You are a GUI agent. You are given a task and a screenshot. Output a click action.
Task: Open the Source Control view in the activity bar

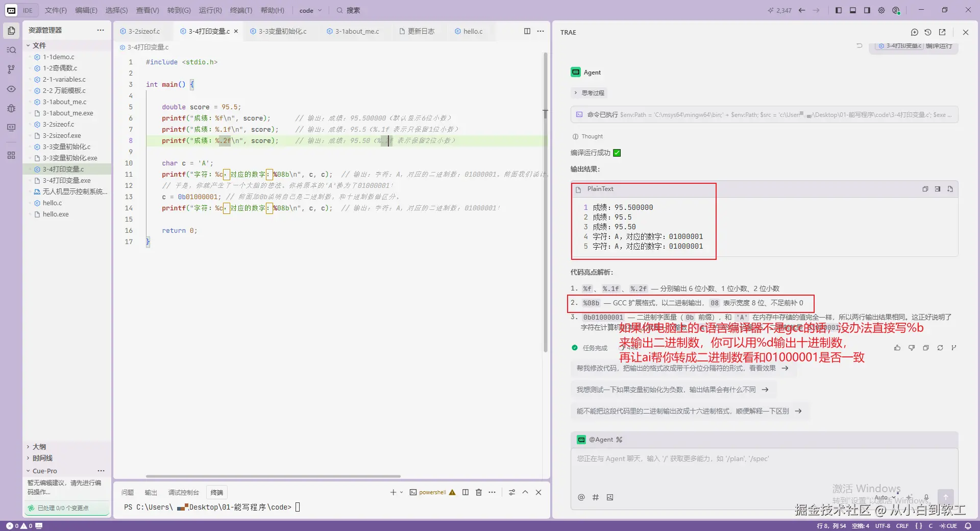point(11,69)
